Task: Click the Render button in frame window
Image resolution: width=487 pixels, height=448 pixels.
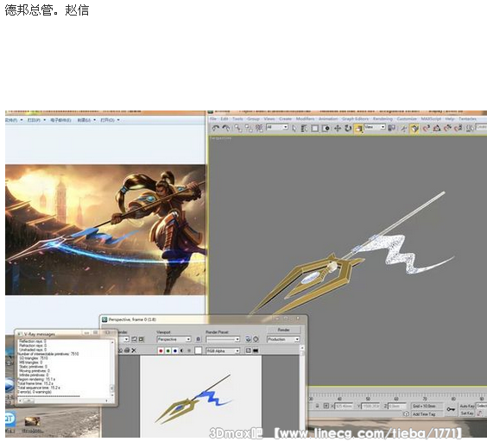Action: pos(283,330)
